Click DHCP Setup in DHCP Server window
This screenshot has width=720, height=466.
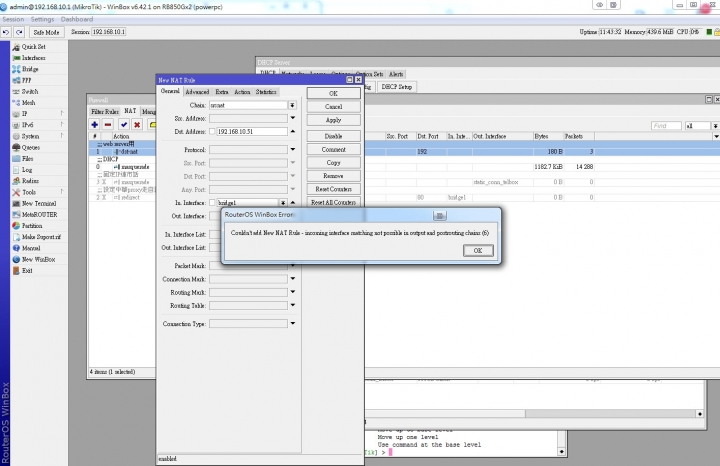coord(397,87)
